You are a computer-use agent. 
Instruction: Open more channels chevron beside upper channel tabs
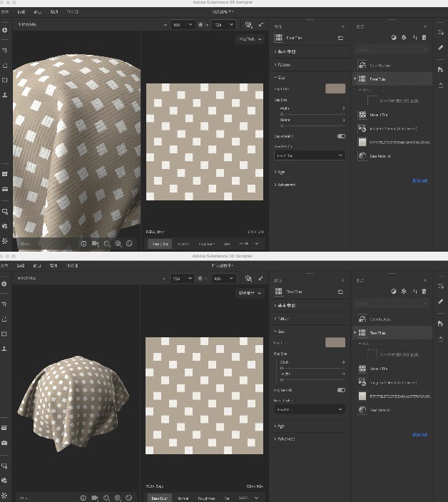point(257,244)
